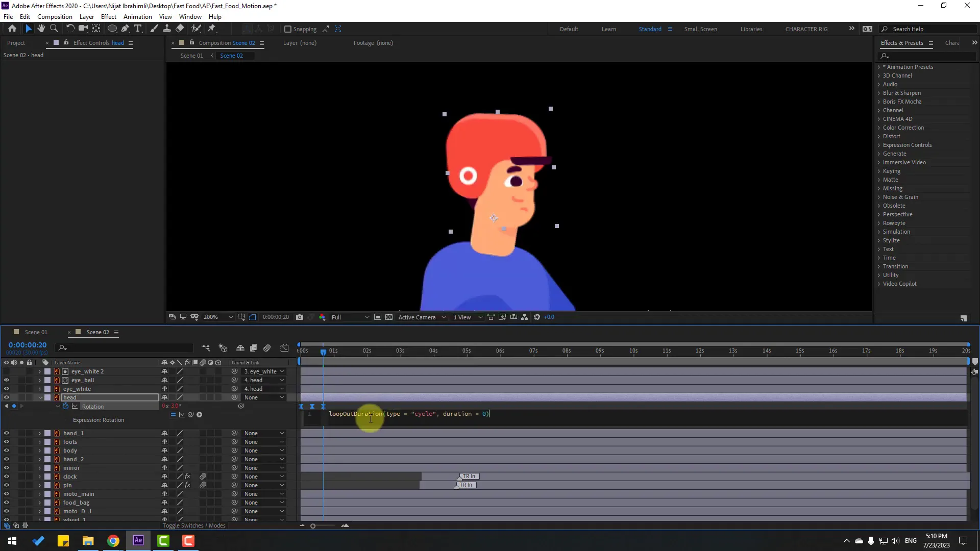Expand the hand_1 layer properties
The width and height of the screenshot is (980, 551).
pos(39,433)
